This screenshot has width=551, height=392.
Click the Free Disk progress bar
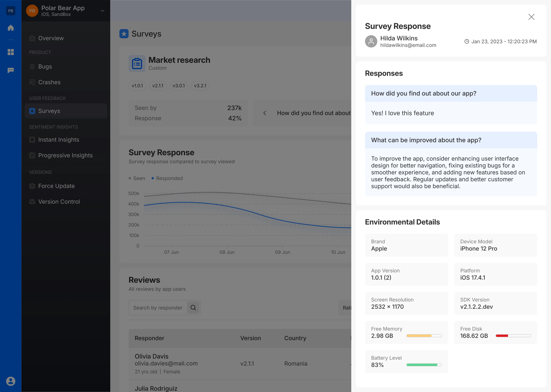513,336
